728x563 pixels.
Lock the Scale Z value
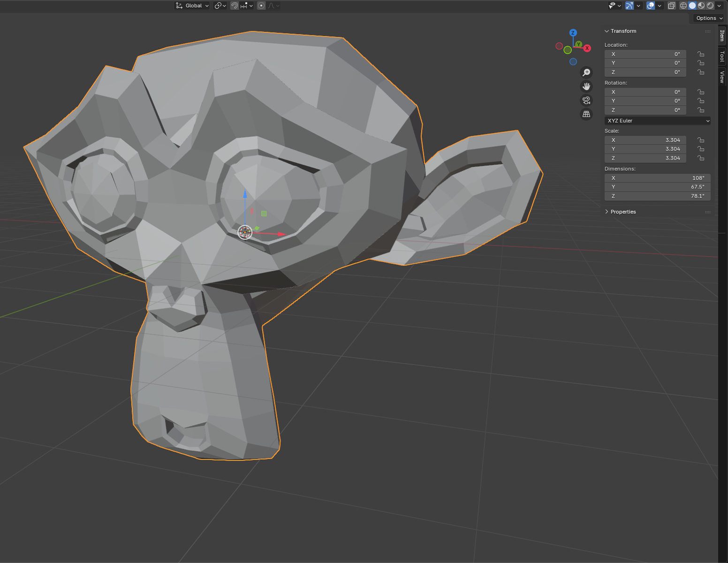701,158
